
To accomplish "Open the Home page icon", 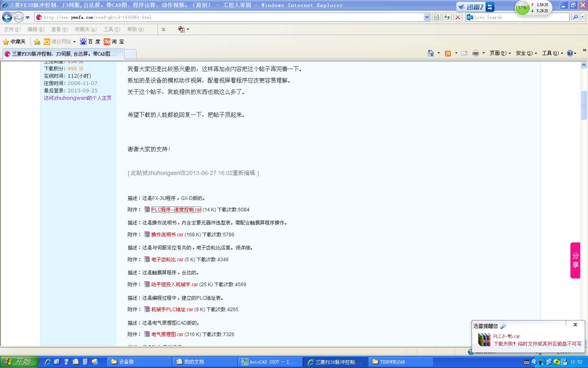I will [430, 53].
